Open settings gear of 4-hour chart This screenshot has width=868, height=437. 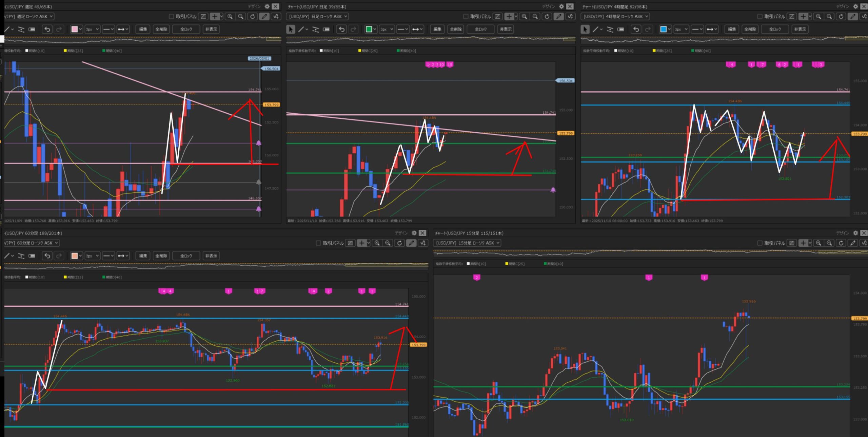point(855,6)
